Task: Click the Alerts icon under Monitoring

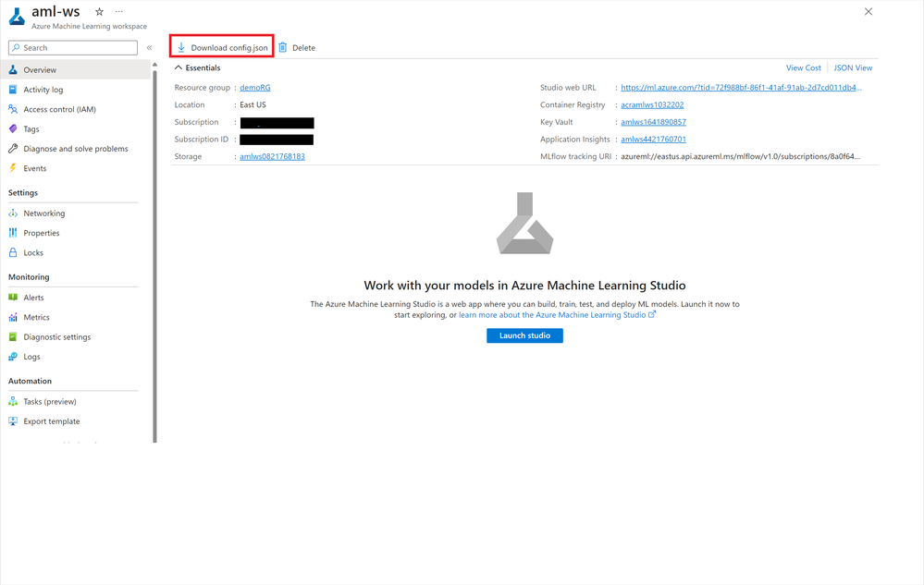Action: click(13, 298)
